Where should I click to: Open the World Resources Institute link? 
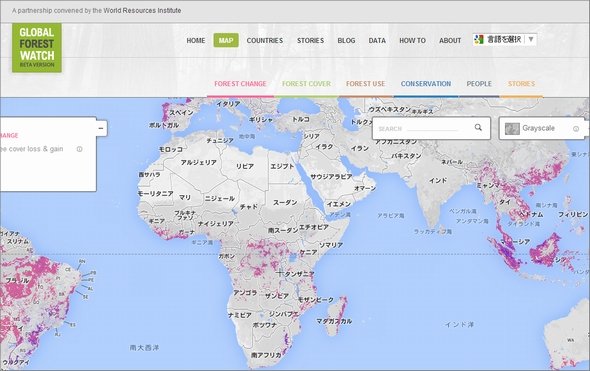pyautogui.click(x=142, y=11)
